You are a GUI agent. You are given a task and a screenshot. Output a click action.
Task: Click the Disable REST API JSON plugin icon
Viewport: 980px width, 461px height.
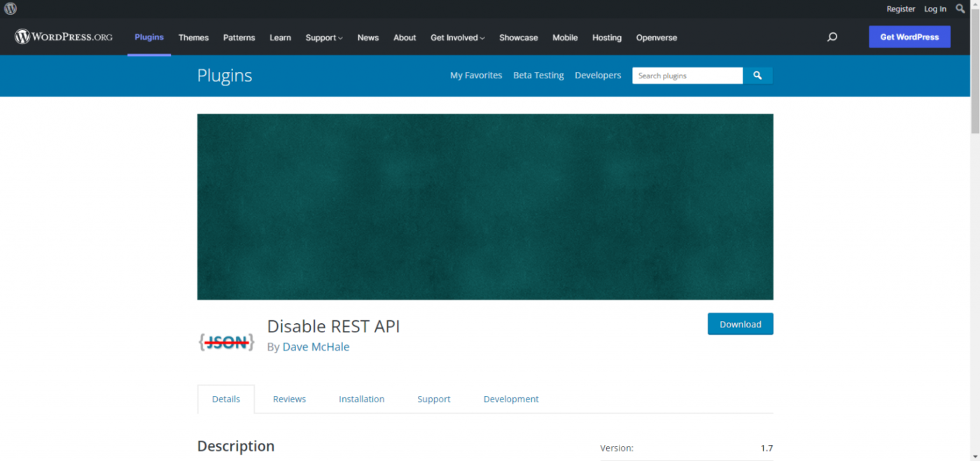[x=226, y=342]
